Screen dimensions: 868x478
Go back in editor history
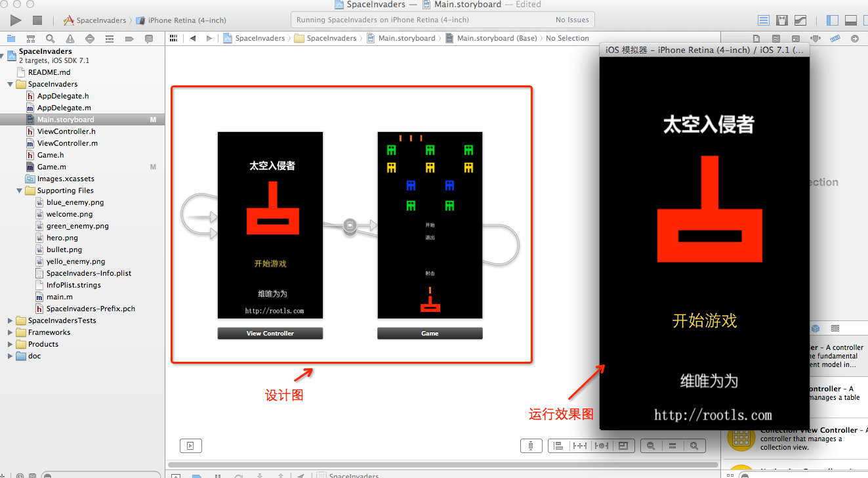coord(193,38)
